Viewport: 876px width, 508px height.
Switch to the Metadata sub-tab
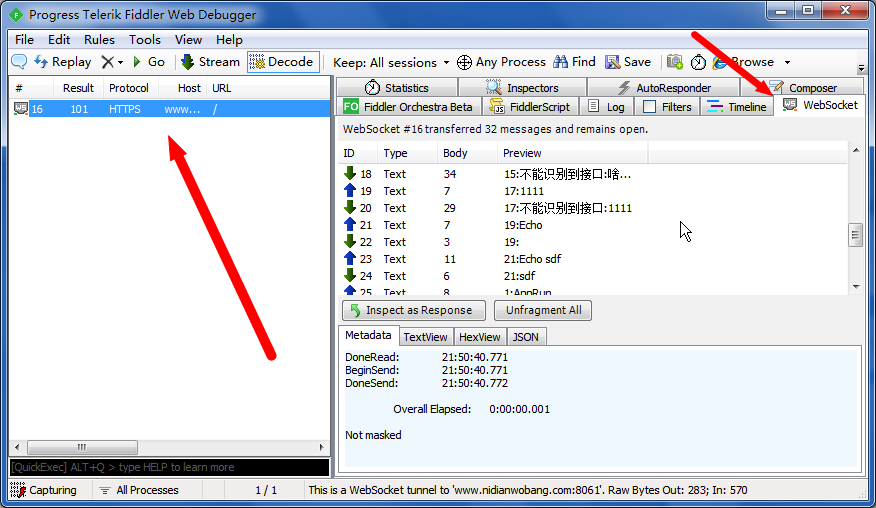pyautogui.click(x=368, y=335)
